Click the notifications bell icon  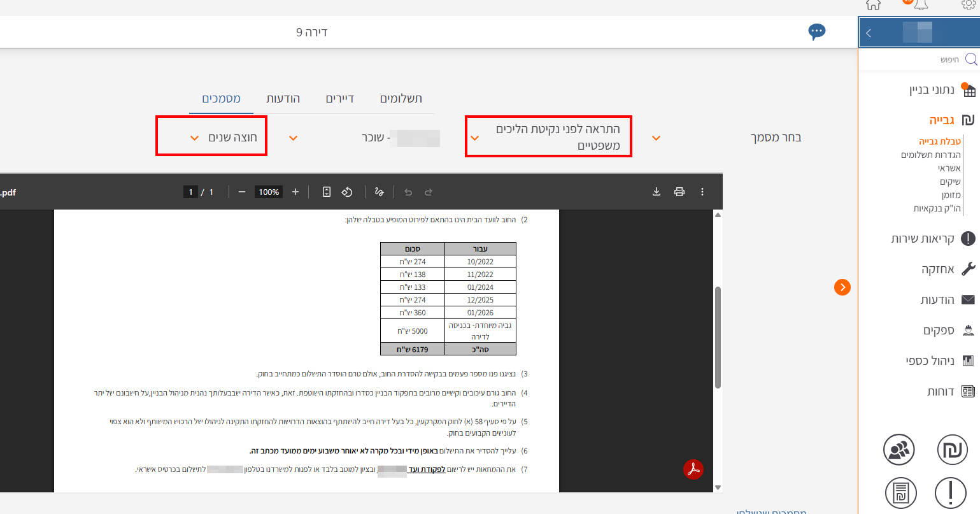(x=921, y=5)
